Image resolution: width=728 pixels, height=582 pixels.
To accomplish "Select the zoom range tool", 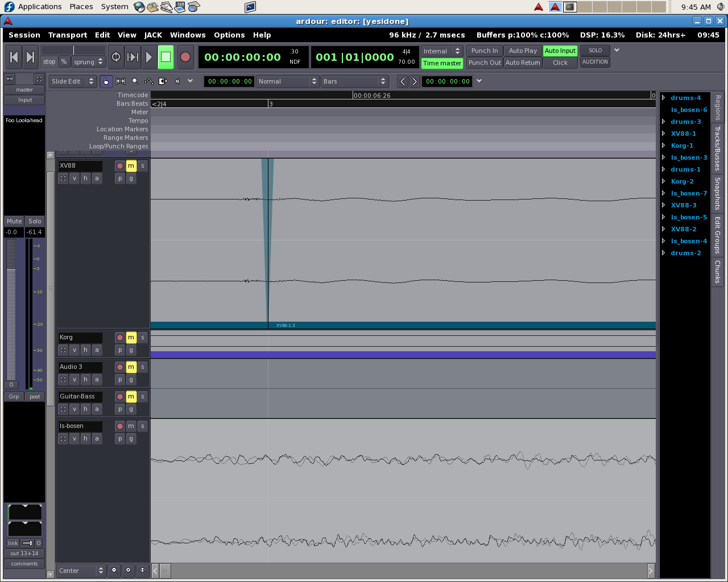I will tap(135, 81).
